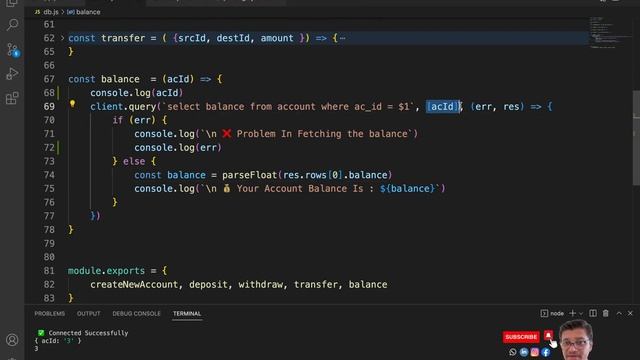Click the LinkedIn icon

(x=524, y=352)
